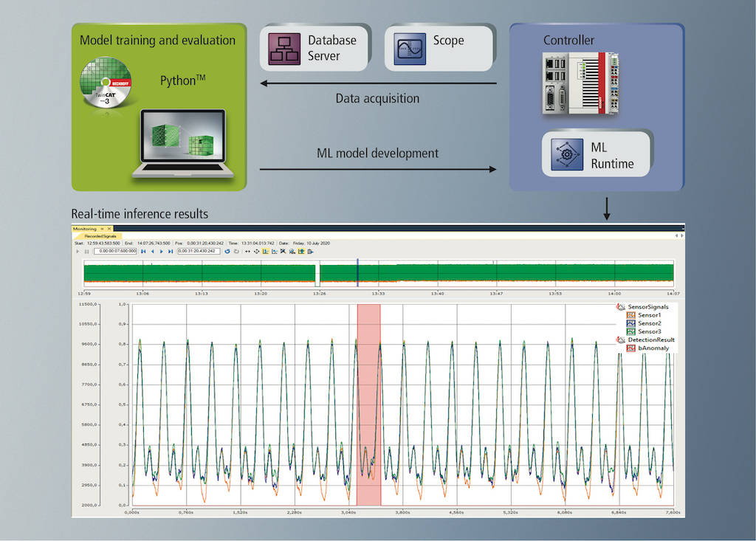The image size is (756, 541).
Task: Click the TwinCAT 3 disc icon
Action: tap(106, 83)
